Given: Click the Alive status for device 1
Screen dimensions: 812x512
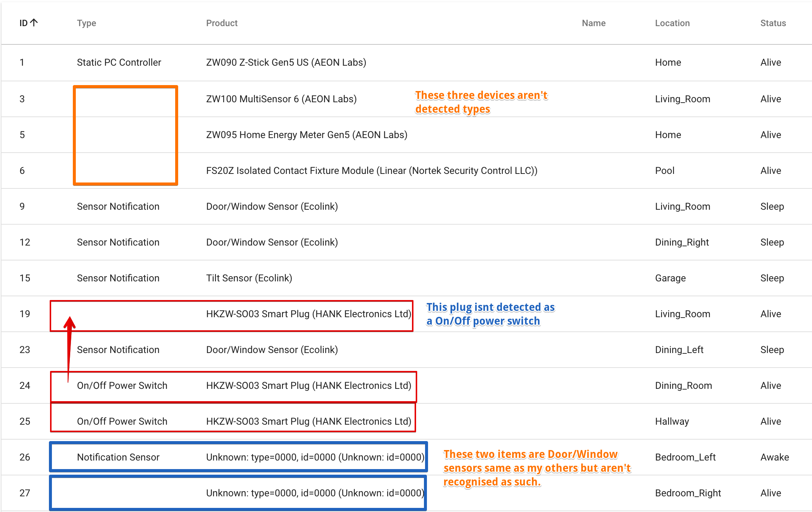Looking at the screenshot, I should pyautogui.click(x=771, y=62).
